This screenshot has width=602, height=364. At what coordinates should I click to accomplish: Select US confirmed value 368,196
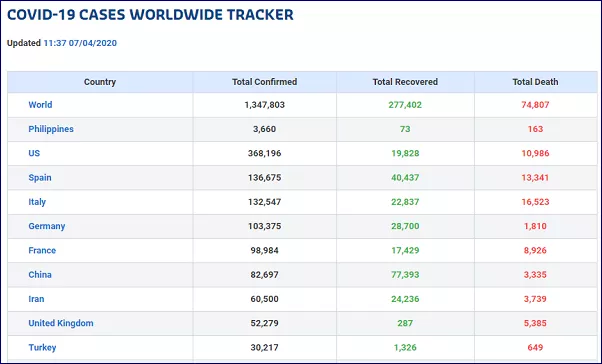(265, 153)
